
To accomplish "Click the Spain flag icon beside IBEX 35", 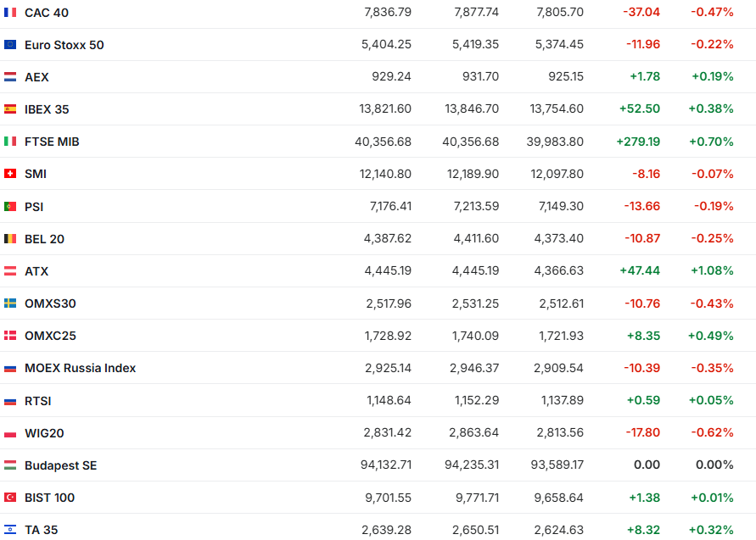I will tap(10, 109).
